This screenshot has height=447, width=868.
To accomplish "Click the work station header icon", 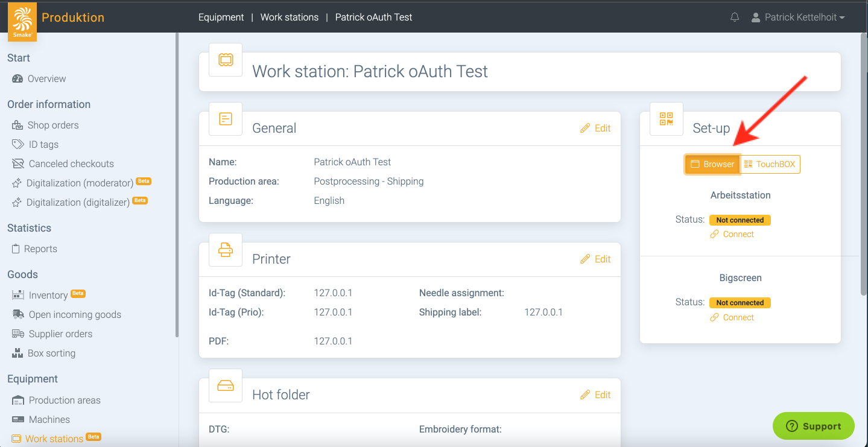I will click(x=226, y=60).
